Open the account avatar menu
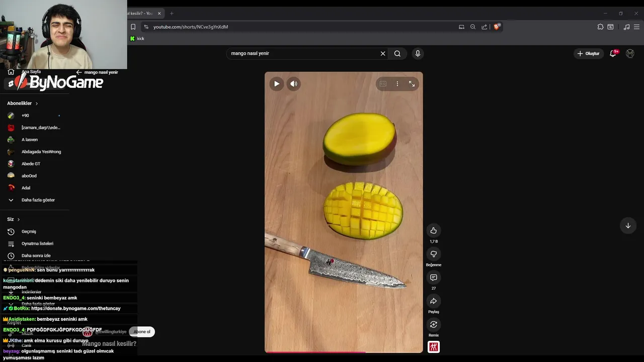 [630, 53]
